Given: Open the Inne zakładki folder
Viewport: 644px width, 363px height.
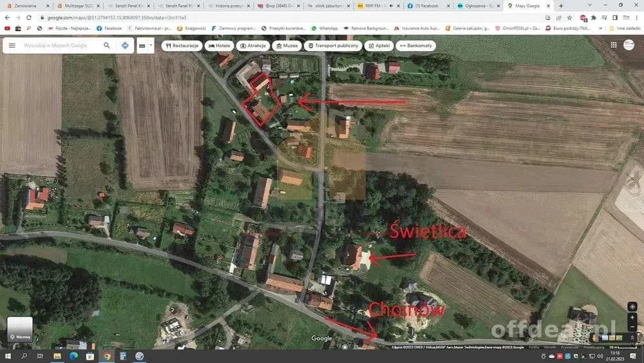Looking at the screenshot, I should (625, 28).
